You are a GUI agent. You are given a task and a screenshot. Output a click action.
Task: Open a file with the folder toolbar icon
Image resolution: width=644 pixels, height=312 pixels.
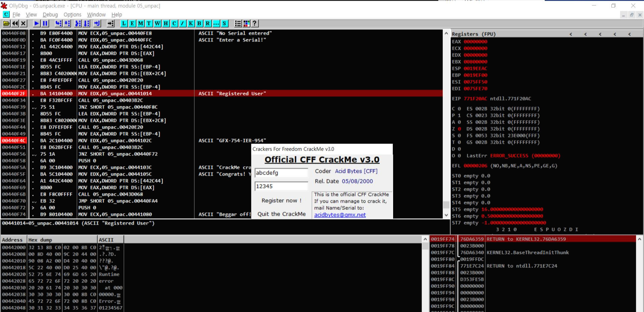tap(6, 23)
